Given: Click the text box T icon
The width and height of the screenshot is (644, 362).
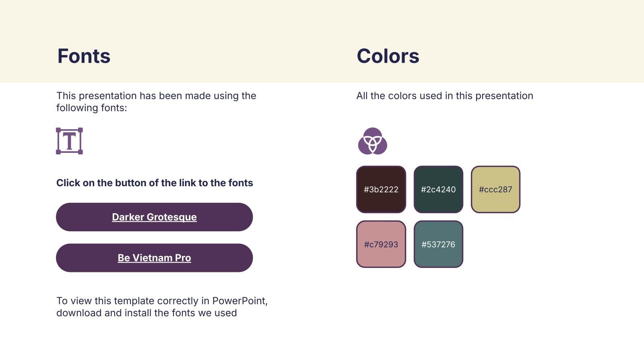Looking at the screenshot, I should point(69,141).
